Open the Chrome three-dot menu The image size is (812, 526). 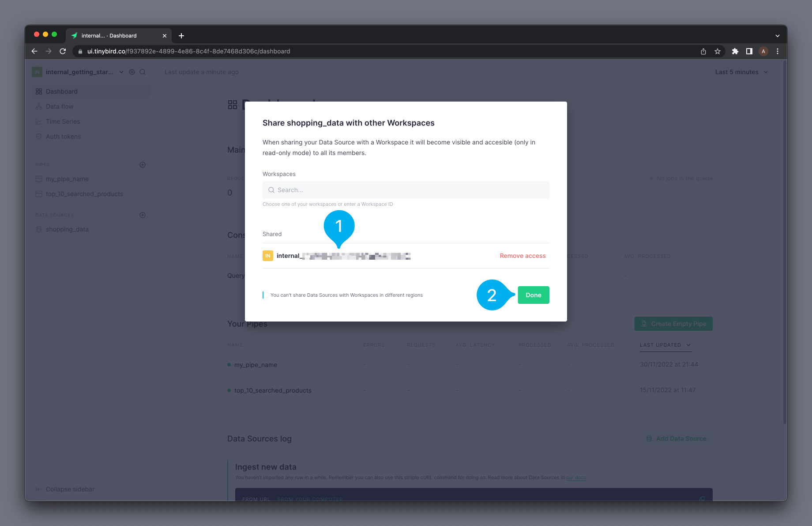coord(778,51)
